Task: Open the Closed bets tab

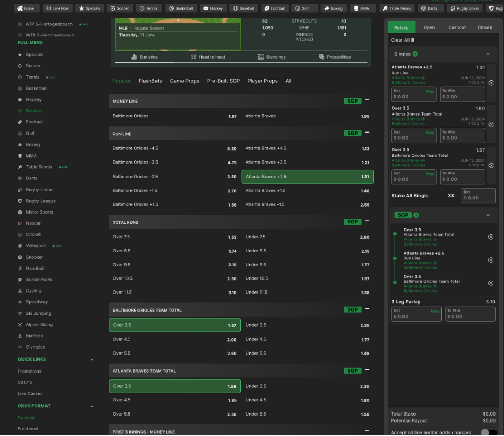Action: coord(485,27)
